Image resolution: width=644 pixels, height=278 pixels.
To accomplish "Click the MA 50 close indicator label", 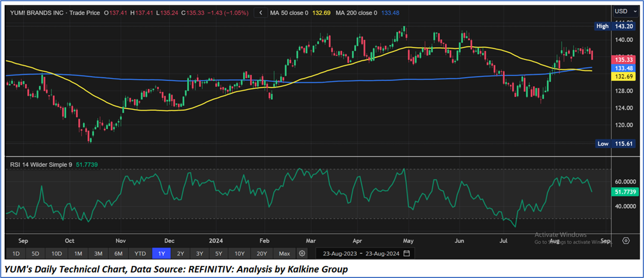I will click(x=292, y=12).
